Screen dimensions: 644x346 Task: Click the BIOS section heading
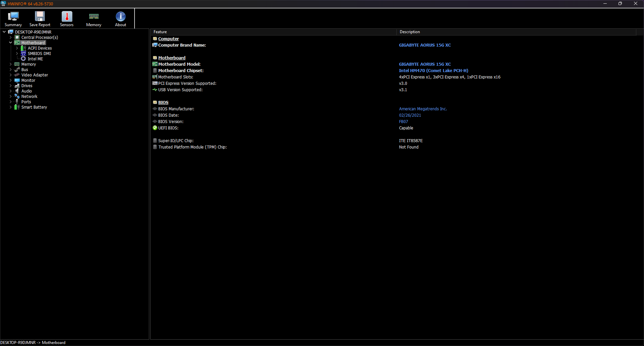163,103
